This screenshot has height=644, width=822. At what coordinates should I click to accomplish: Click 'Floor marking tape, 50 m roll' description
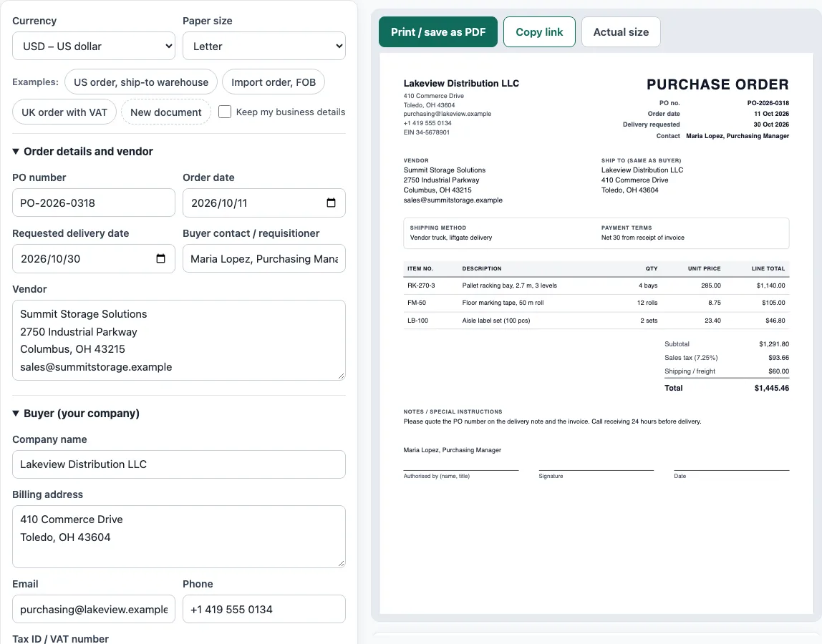503,303
